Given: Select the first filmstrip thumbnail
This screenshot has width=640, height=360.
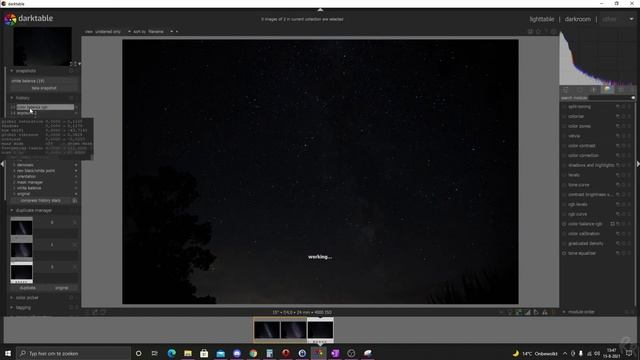Looking at the screenshot, I should 267,330.
